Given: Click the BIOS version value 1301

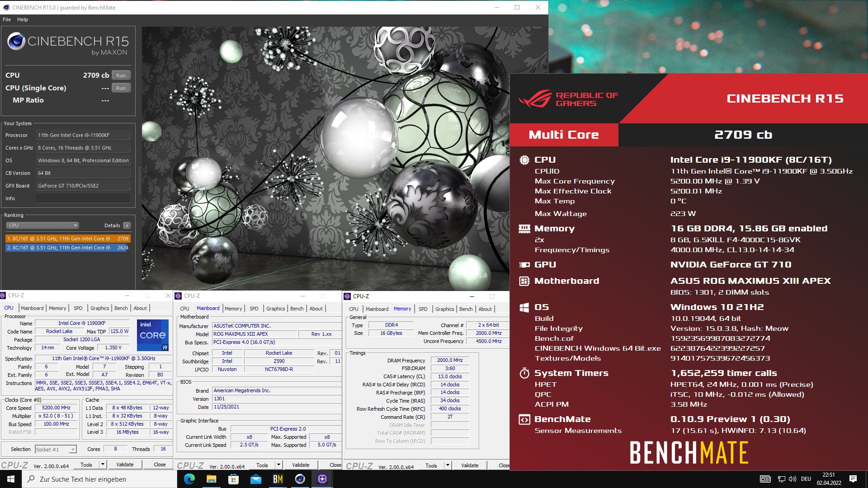Looking at the screenshot, I should coord(277,399).
